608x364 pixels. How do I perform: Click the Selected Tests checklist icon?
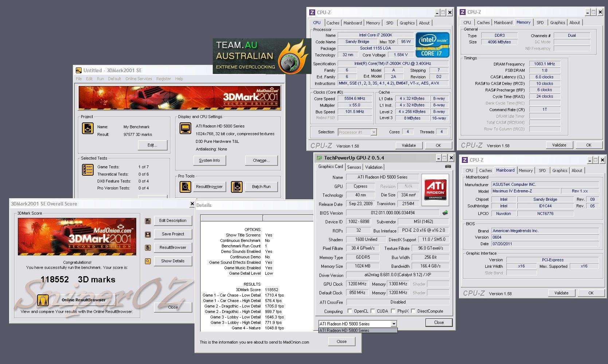click(x=88, y=170)
